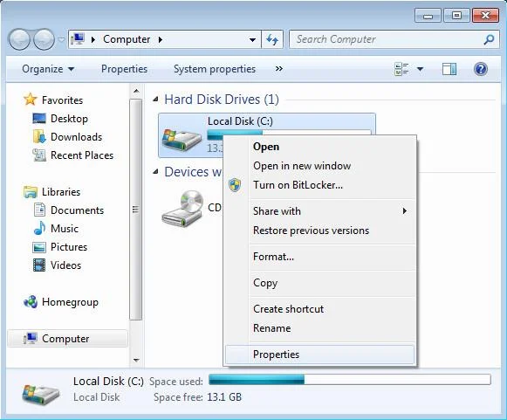Screen dimensions: 507x420
Task: Click the CD drive icon
Action: point(182,209)
